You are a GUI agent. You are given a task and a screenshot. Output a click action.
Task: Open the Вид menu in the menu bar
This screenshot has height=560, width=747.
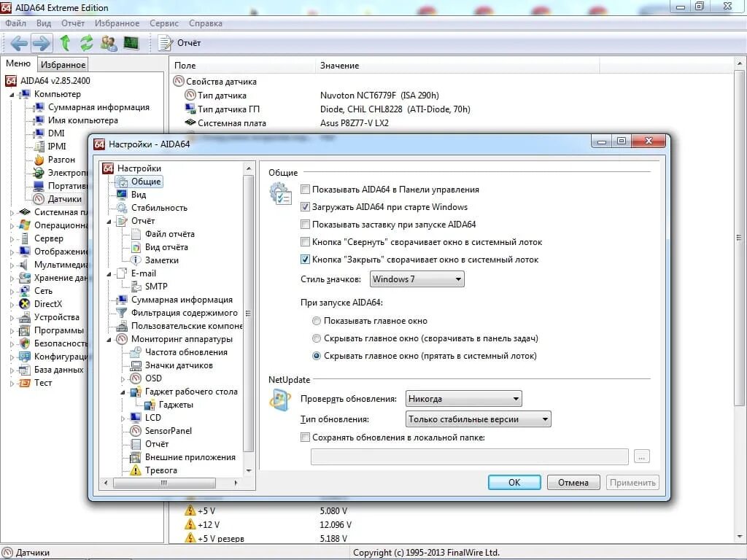pos(43,23)
